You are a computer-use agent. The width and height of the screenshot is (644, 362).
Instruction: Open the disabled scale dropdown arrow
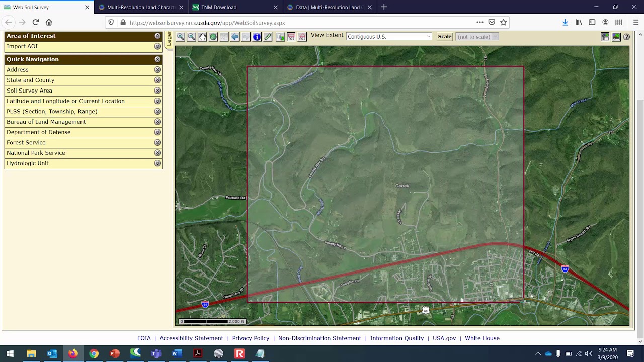495,37
